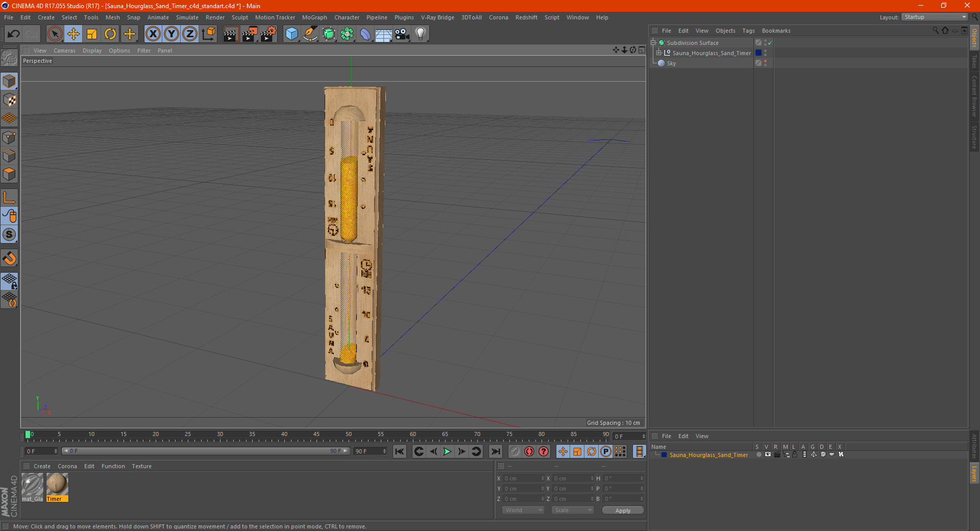Open render settings icon
The width and height of the screenshot is (980, 531).
pyautogui.click(x=268, y=34)
